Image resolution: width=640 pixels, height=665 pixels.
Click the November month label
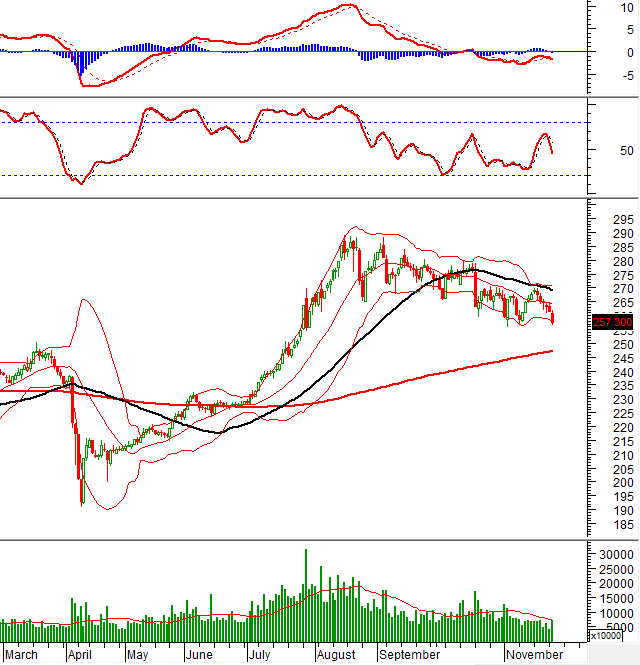pos(534,655)
